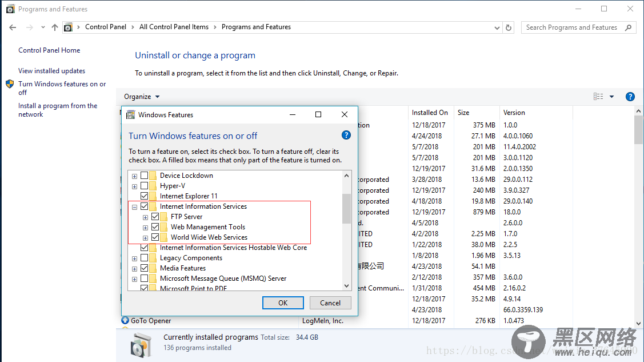The width and height of the screenshot is (644, 362).
Task: Click Install a program from the network
Action: (58, 110)
